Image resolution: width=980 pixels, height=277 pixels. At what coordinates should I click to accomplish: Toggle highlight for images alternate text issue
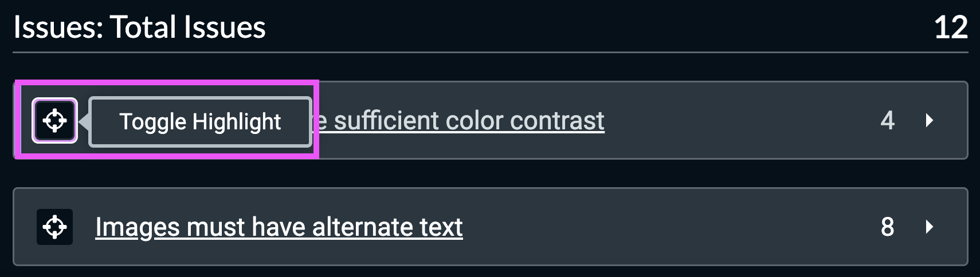(54, 227)
